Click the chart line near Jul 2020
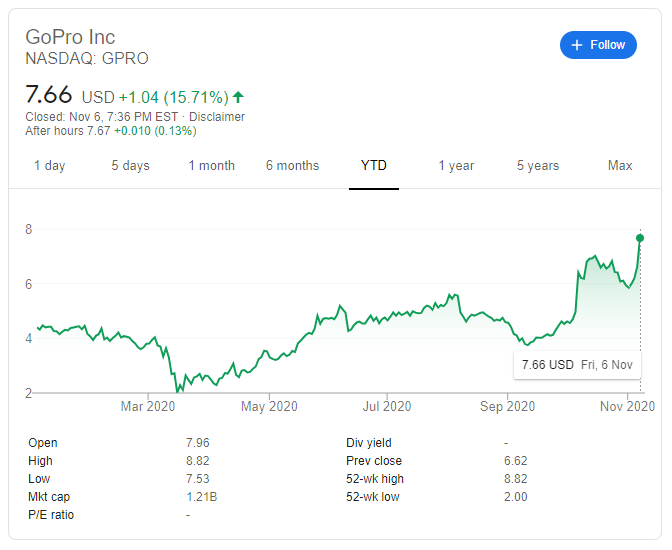Image resolution: width=672 pixels, height=550 pixels. point(386,316)
